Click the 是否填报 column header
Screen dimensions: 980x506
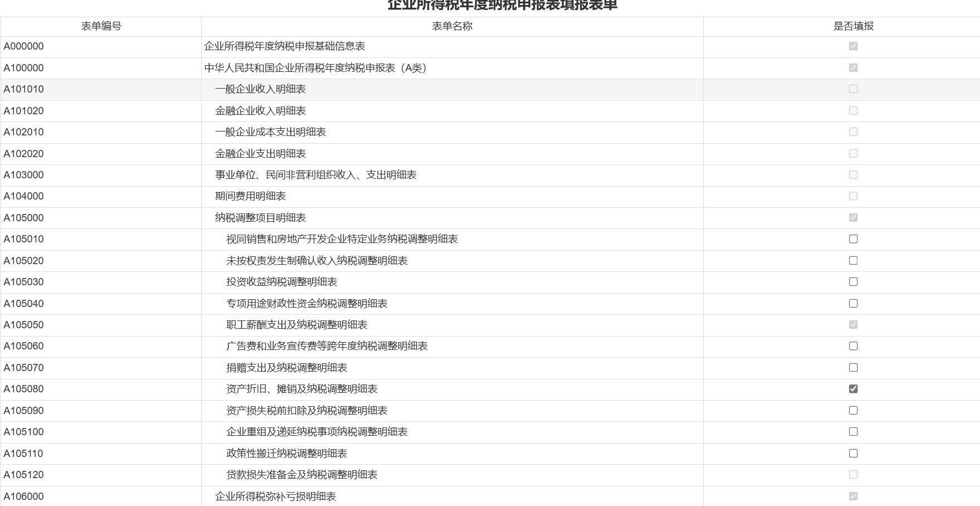[x=853, y=26]
